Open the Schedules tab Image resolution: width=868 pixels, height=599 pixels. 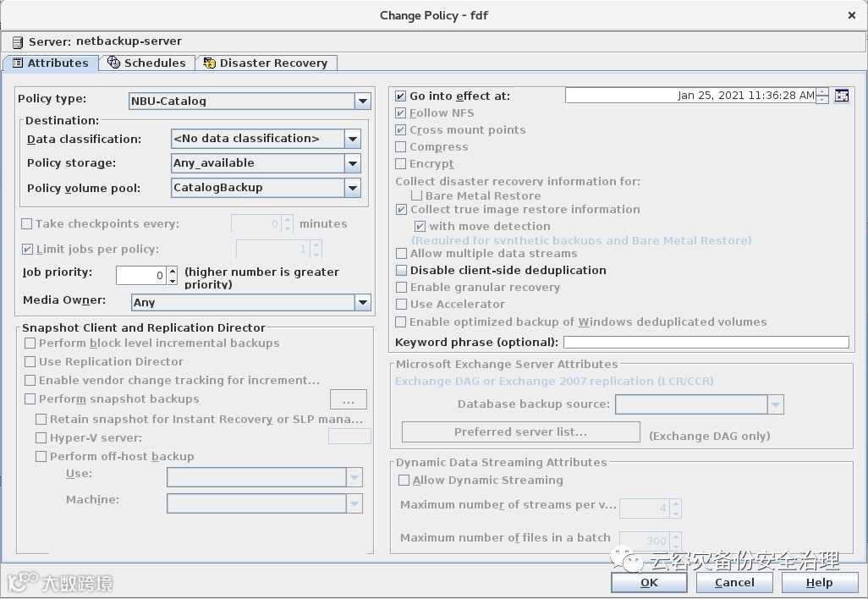147,63
